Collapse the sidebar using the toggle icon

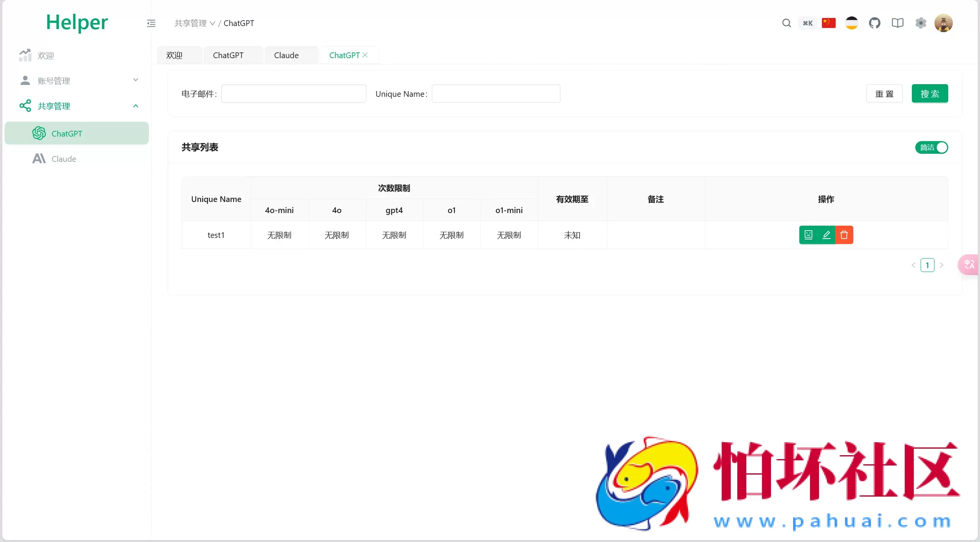click(x=151, y=23)
